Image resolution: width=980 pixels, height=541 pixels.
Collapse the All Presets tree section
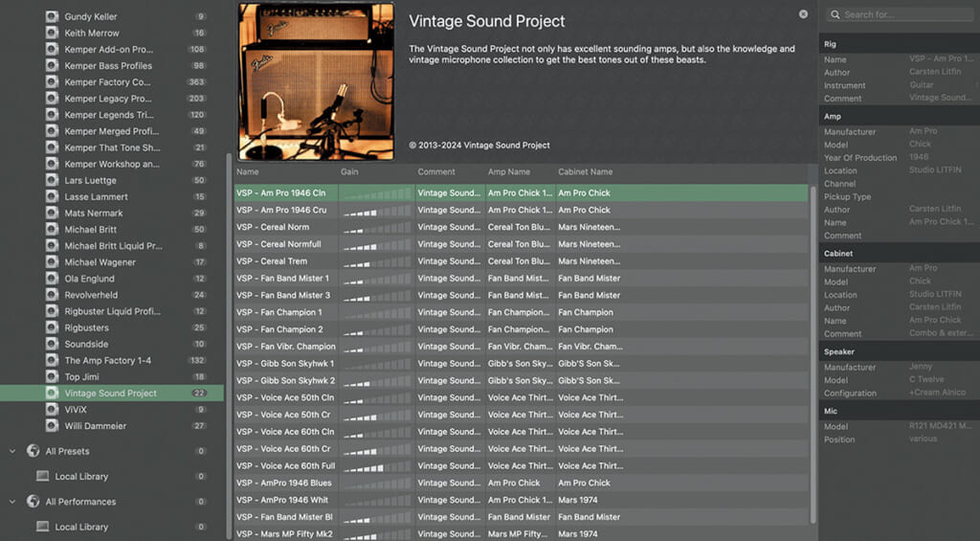click(12, 451)
